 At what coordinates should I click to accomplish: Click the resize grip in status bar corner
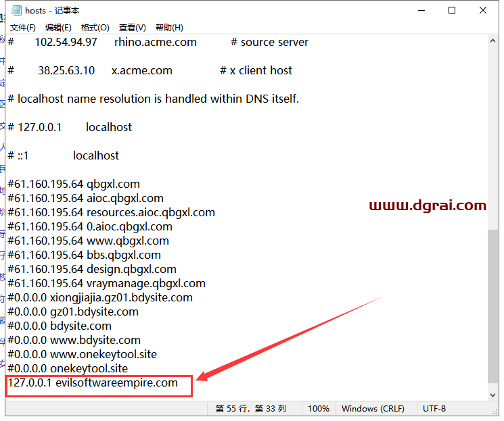pyautogui.click(x=495, y=413)
